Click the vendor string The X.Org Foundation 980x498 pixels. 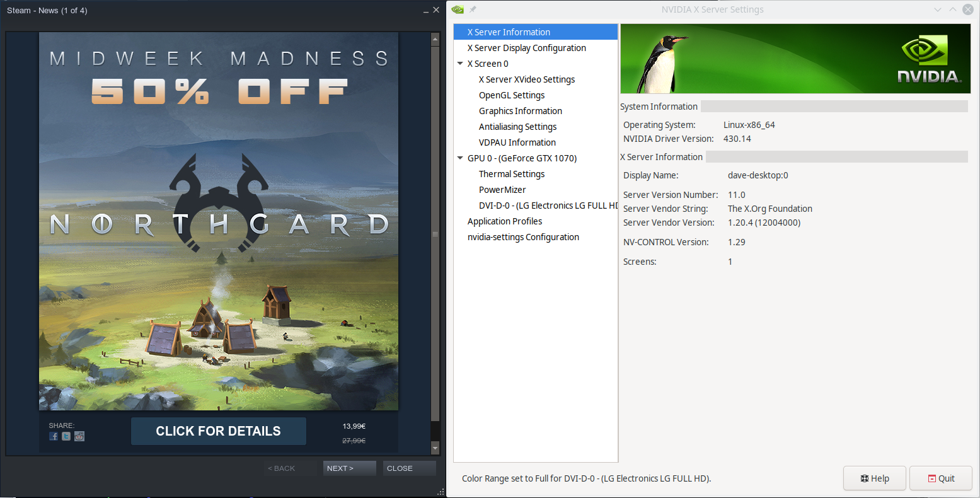click(x=770, y=209)
